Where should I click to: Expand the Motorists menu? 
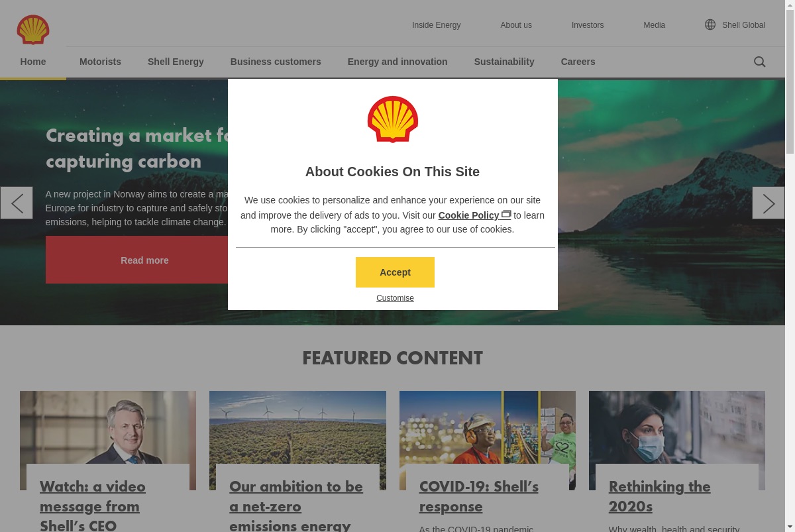click(x=100, y=62)
